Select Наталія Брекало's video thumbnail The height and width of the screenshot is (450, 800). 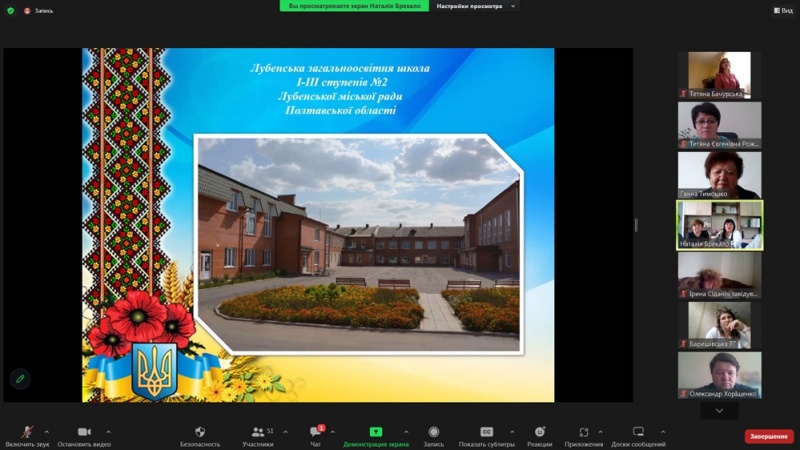(719, 224)
